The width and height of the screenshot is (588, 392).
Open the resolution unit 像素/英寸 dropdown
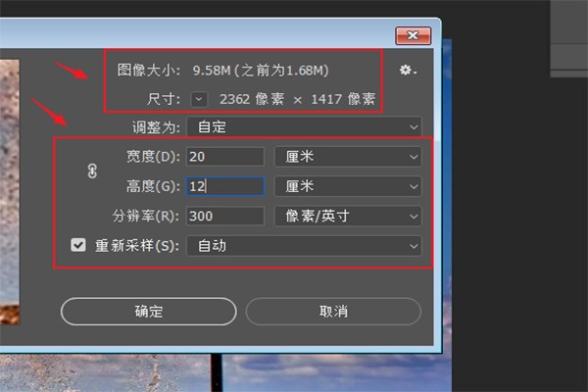tap(348, 216)
